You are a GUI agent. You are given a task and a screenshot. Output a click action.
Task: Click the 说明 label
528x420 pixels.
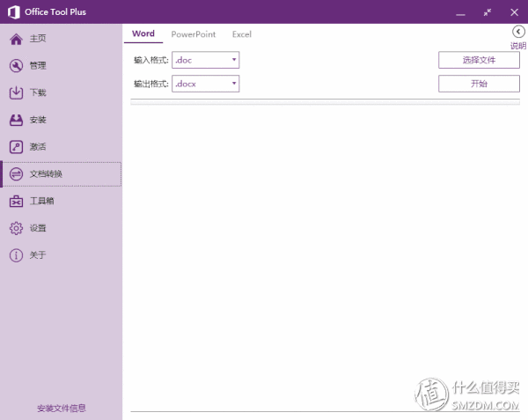pyautogui.click(x=518, y=46)
